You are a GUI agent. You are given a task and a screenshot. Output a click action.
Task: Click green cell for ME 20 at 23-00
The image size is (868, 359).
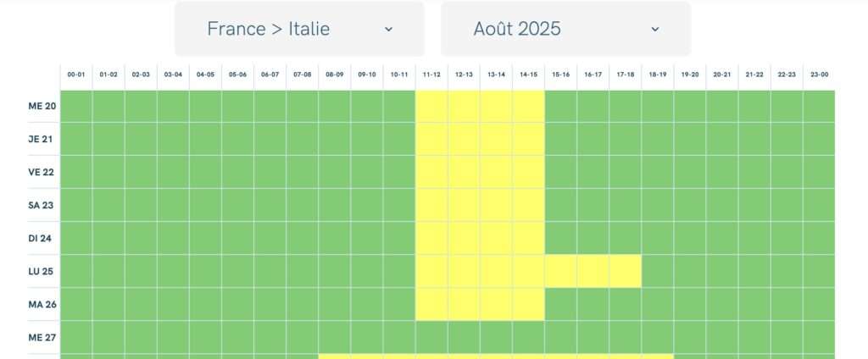820,106
